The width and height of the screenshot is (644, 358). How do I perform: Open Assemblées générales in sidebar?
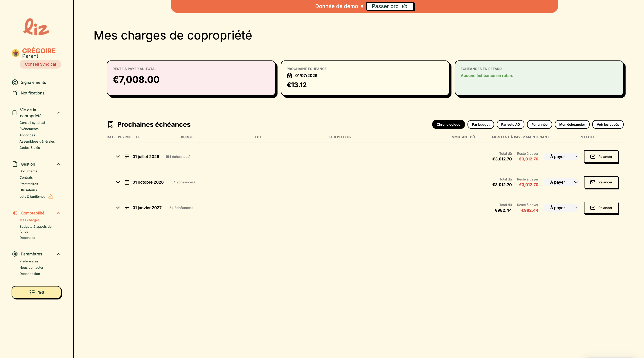37,141
